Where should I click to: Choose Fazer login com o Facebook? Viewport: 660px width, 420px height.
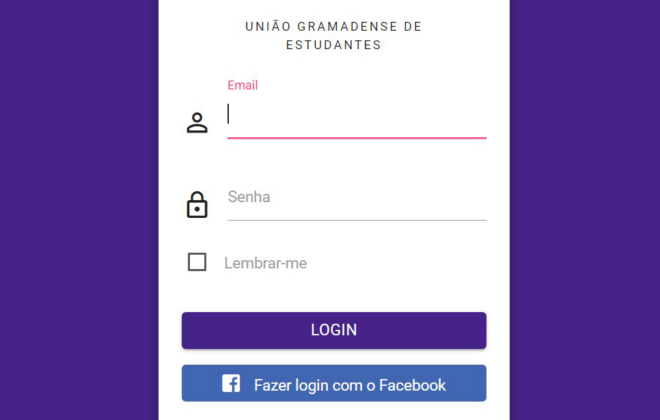coord(334,383)
